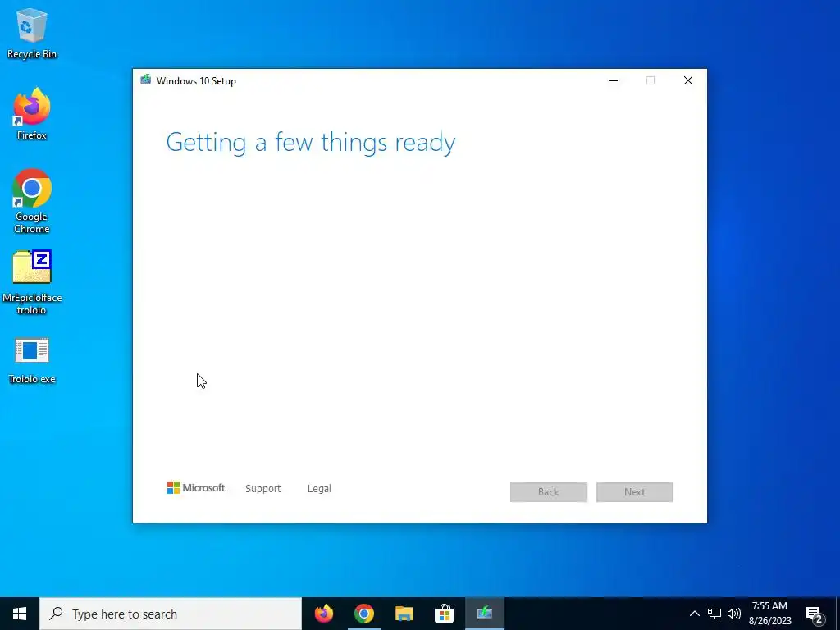
Task: Open Microsoft Store from the taskbar
Action: pyautogui.click(x=444, y=614)
